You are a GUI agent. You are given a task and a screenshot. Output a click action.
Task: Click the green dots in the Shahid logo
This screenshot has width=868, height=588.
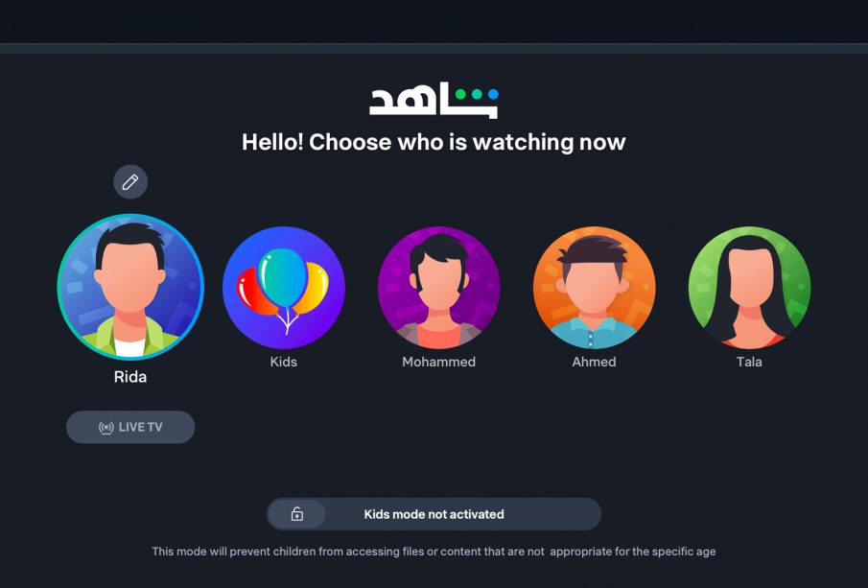(x=468, y=94)
